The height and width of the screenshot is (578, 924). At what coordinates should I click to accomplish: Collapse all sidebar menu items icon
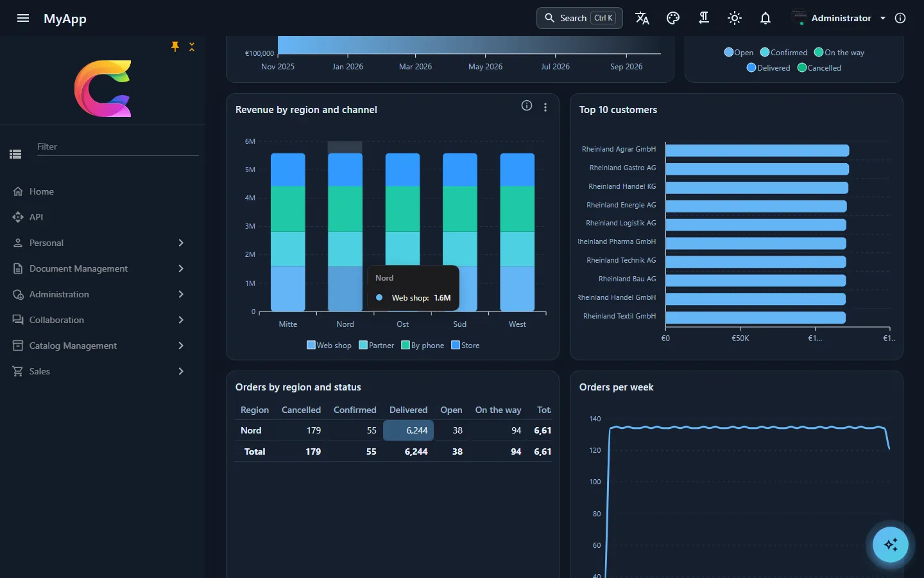coord(192,46)
